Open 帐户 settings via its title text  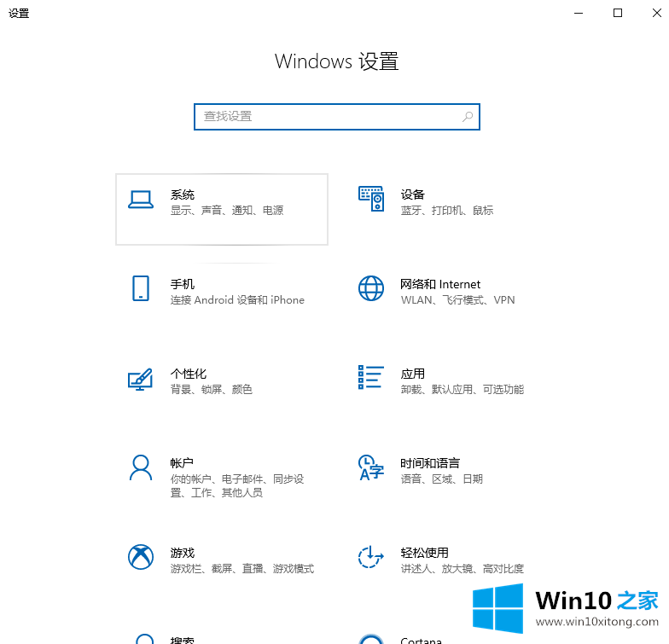point(182,463)
